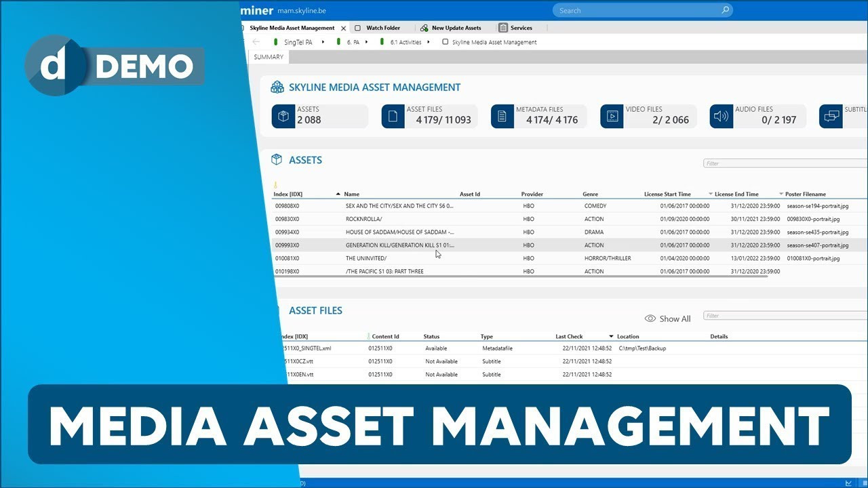Screen dimensions: 868x488
Task: Close the Skyline Media Asset Management tab
Action: pyautogui.click(x=343, y=28)
